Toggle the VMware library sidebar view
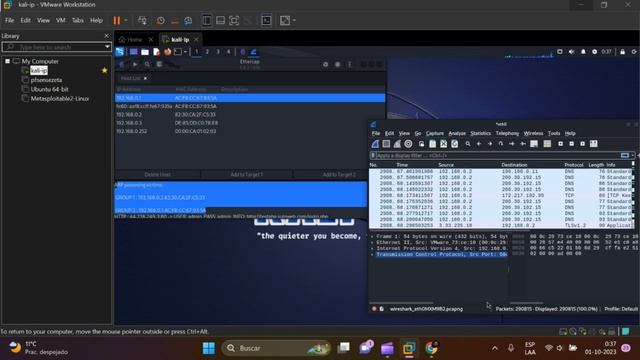Screen dimensions: 640x360 207,20
